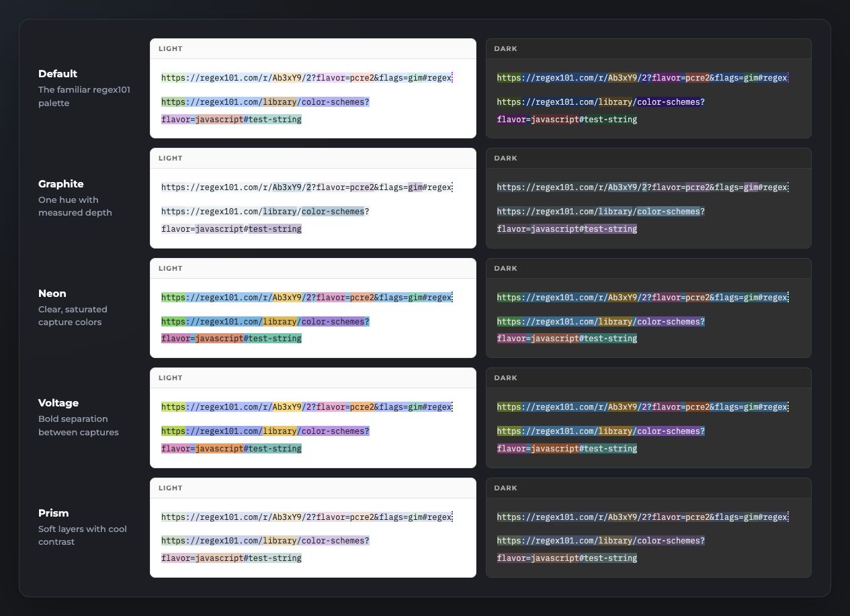Image resolution: width=850 pixels, height=616 pixels.
Task: Select the Graphite color scheme heading
Action: point(61,184)
